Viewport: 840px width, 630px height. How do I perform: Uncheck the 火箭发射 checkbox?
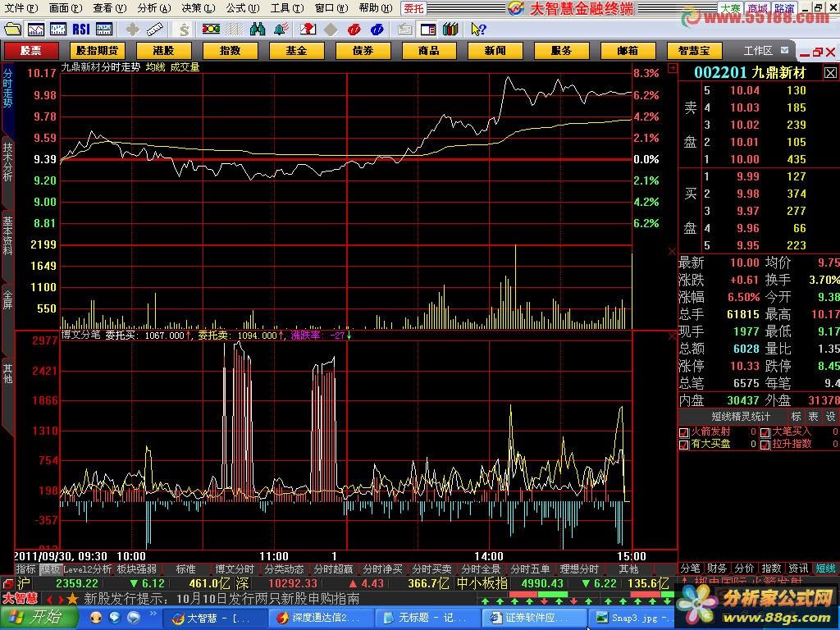[x=684, y=431]
